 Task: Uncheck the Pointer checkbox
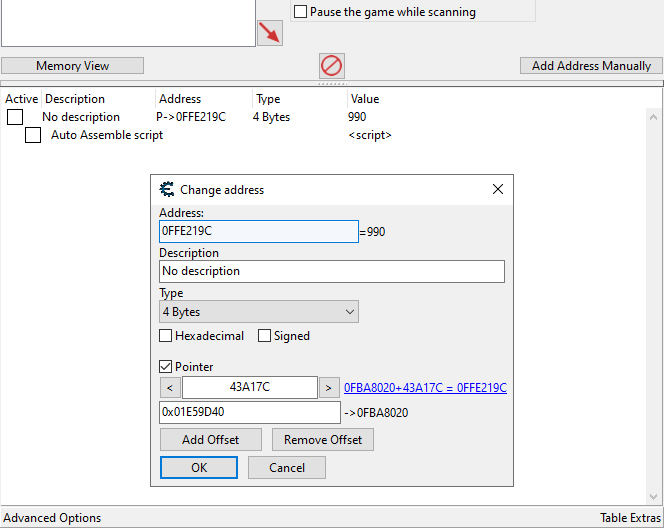(x=166, y=367)
